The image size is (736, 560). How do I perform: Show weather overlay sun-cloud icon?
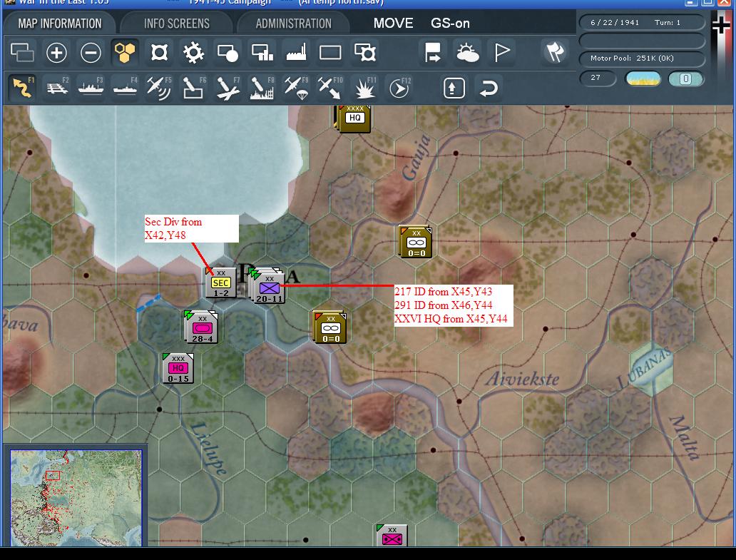tap(467, 52)
